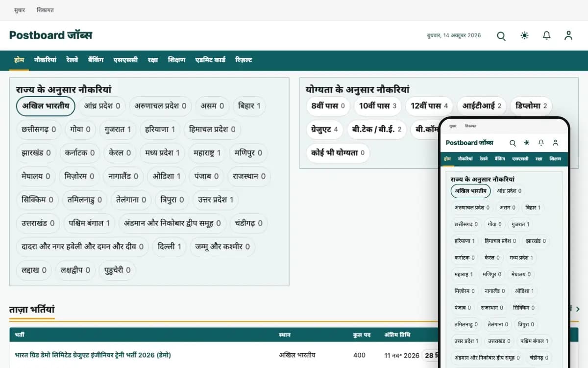The width and height of the screenshot is (588, 368).
Task: Tap झारखंड chip in phone preview
Action: [535, 241]
